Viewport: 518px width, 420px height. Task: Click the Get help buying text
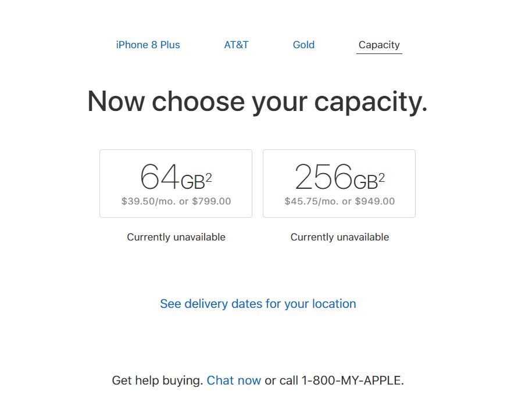coord(157,380)
